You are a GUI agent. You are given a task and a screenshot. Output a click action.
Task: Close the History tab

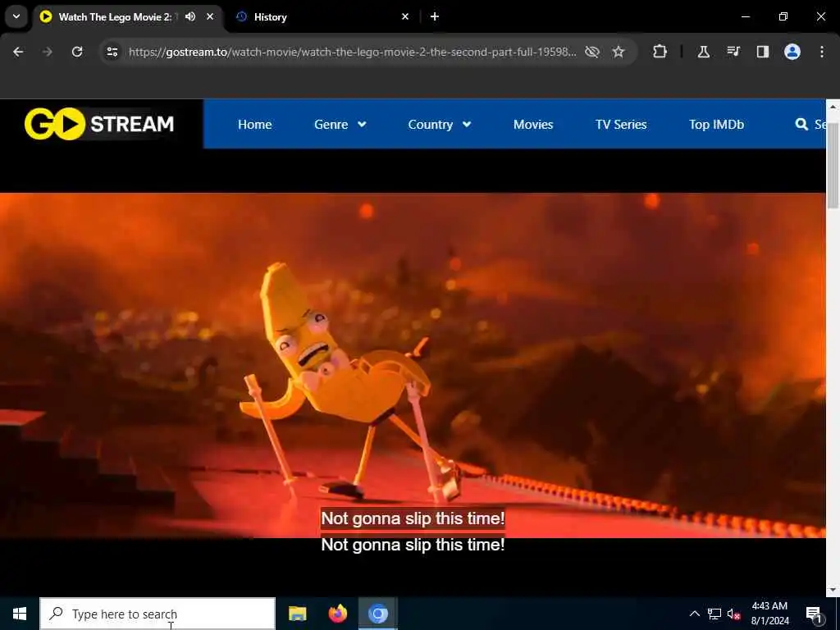pyautogui.click(x=405, y=16)
